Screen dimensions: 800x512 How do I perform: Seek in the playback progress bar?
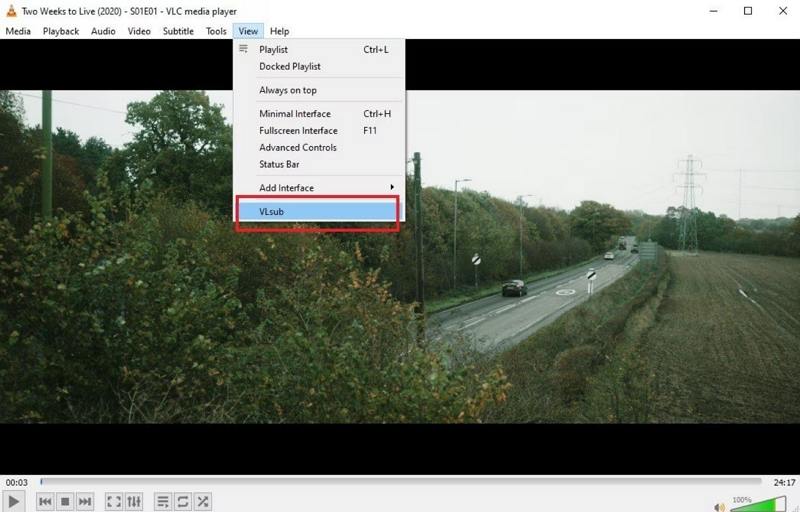pyautogui.click(x=401, y=481)
